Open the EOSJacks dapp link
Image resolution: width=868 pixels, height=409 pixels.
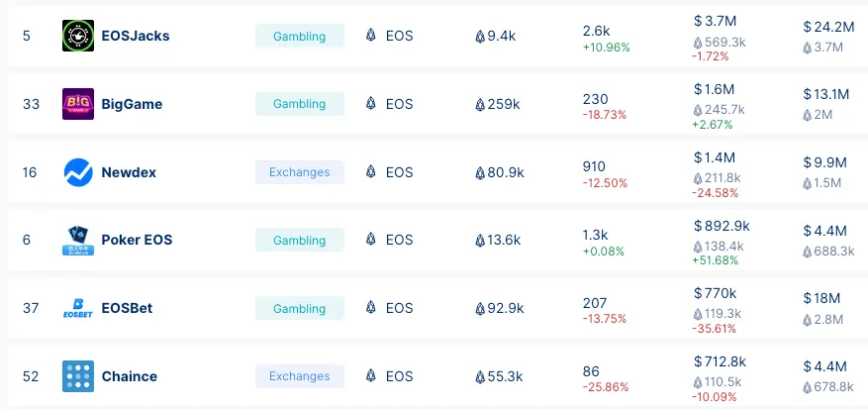(135, 36)
